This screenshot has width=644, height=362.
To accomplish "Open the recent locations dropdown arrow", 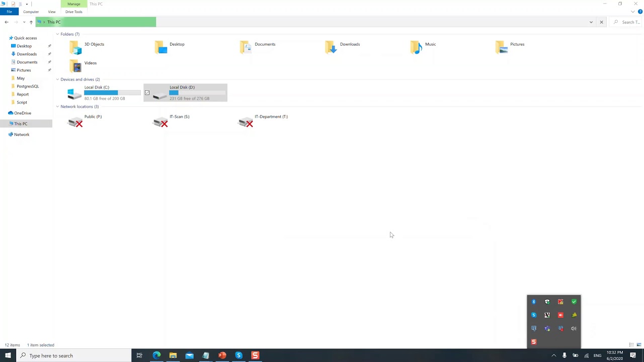I will [x=24, y=22].
